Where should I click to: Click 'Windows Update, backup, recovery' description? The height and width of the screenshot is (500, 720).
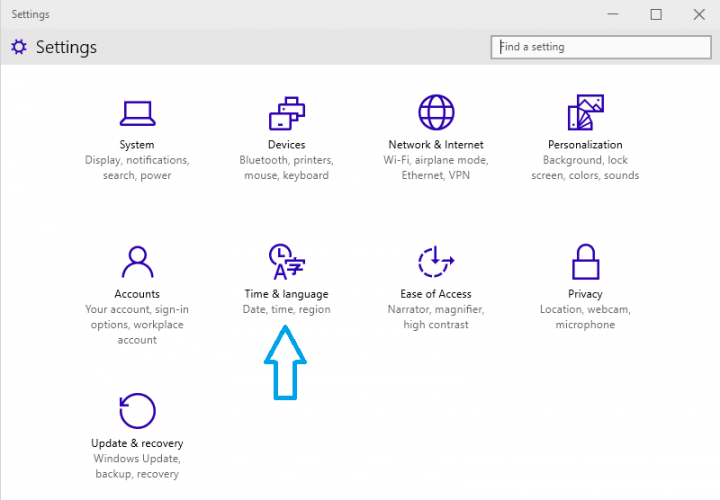[x=137, y=466]
